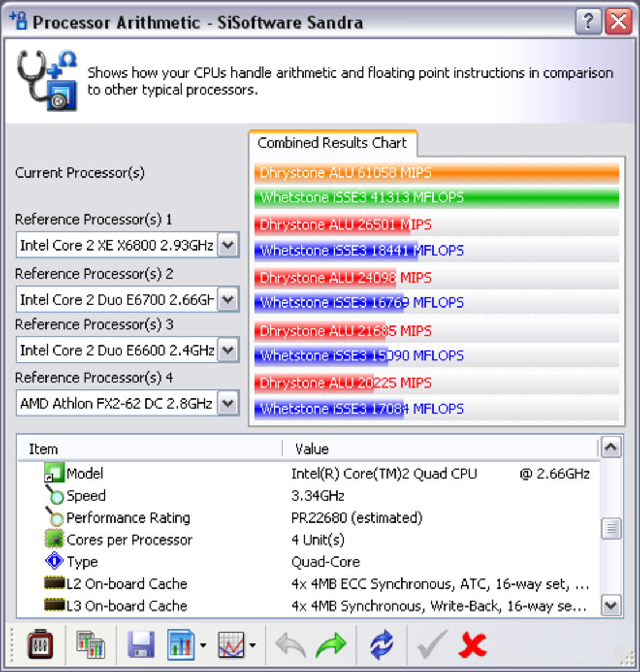640x672 pixels.
Task: Click the Dhrystone ALU 21685 MIPS bar
Action: [436, 331]
